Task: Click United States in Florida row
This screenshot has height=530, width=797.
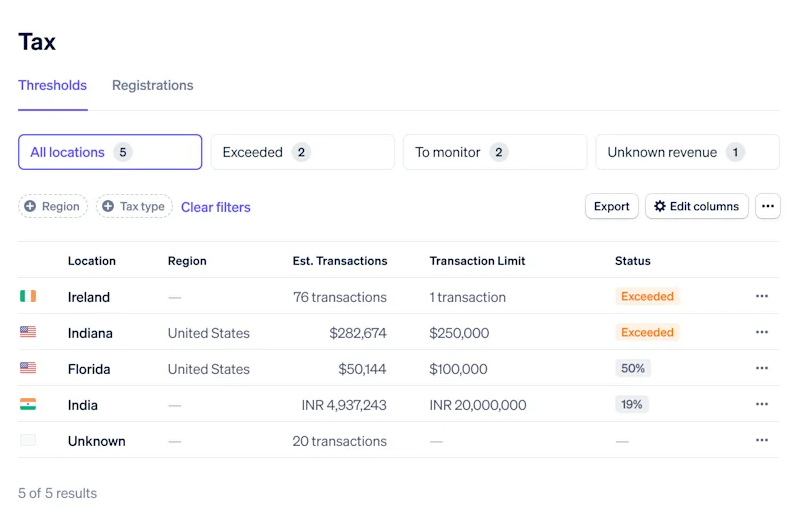Action: point(209,369)
